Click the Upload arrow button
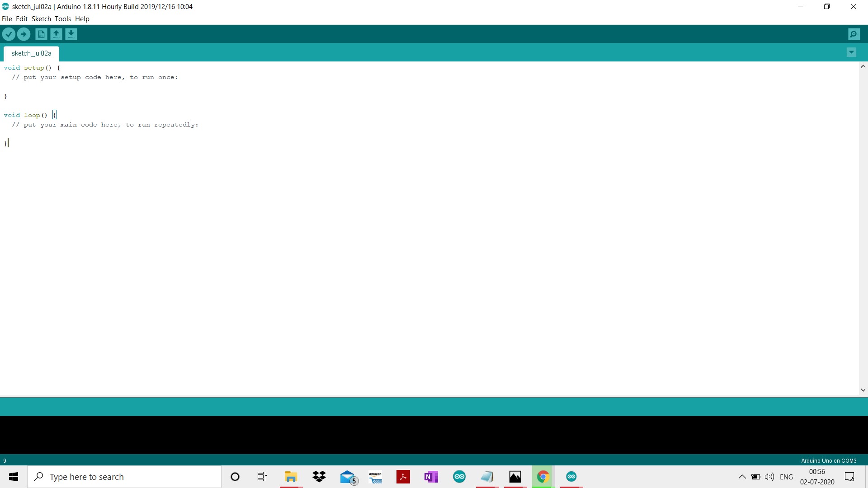The height and width of the screenshot is (488, 868). [x=24, y=34]
